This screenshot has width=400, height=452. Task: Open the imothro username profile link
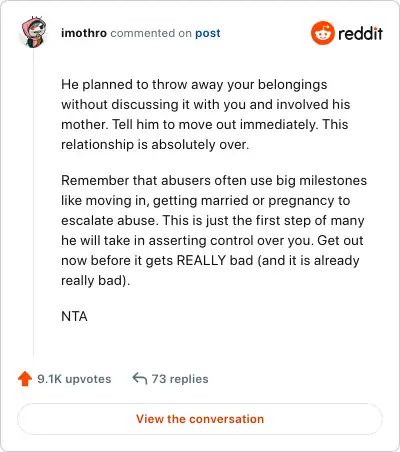84,33
